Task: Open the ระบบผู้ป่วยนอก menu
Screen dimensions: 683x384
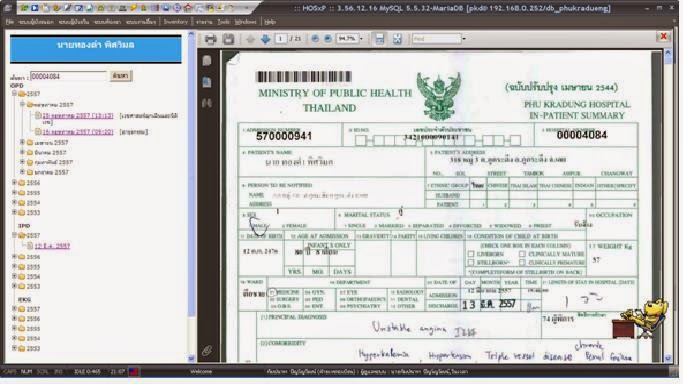Action: click(x=36, y=21)
